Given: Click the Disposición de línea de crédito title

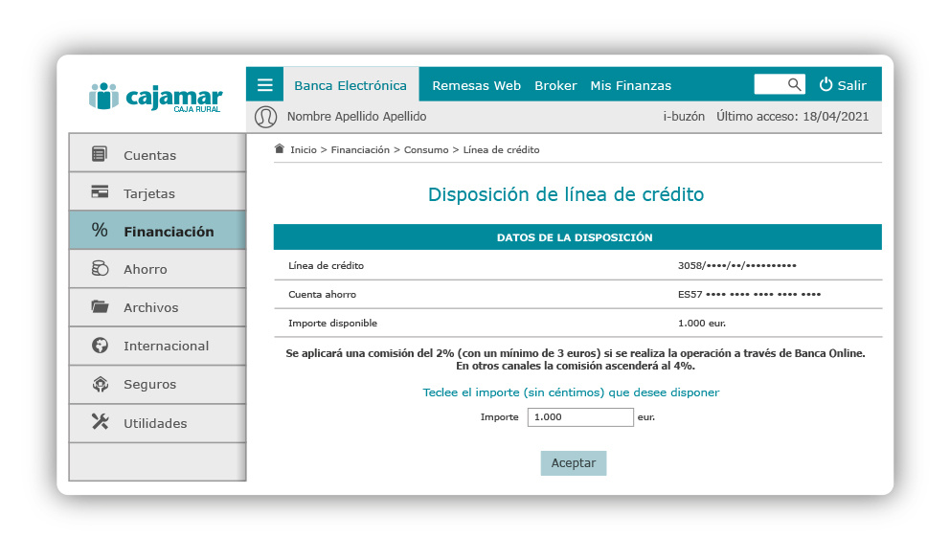Looking at the screenshot, I should point(566,194).
